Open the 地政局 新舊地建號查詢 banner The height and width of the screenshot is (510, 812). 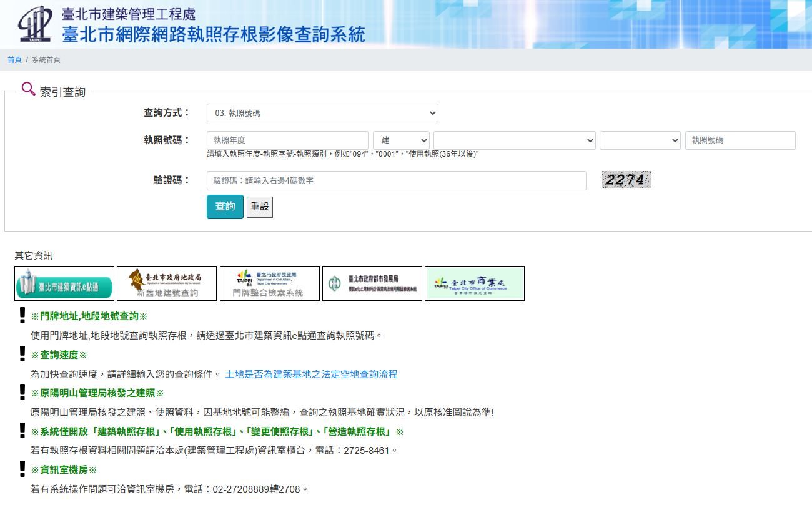pos(167,283)
